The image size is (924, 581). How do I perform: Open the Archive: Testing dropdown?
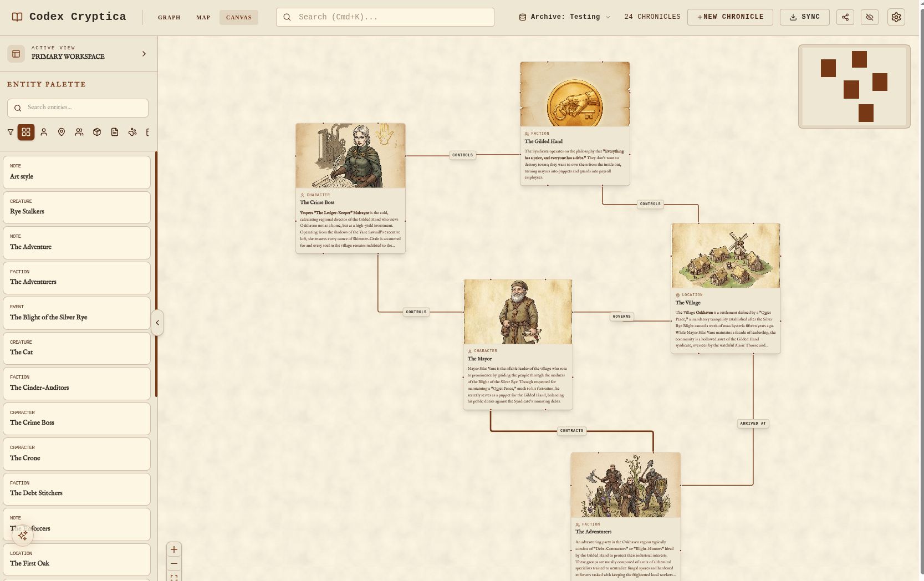(565, 17)
